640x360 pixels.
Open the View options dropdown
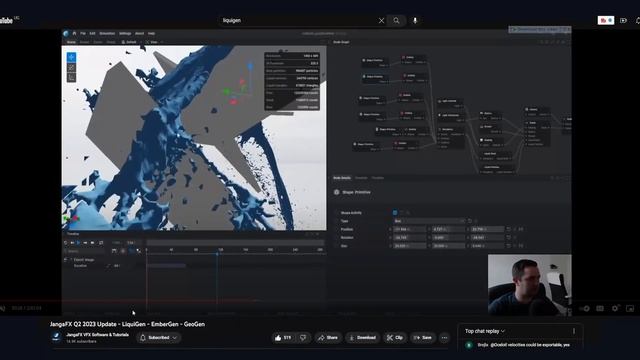(x=153, y=42)
